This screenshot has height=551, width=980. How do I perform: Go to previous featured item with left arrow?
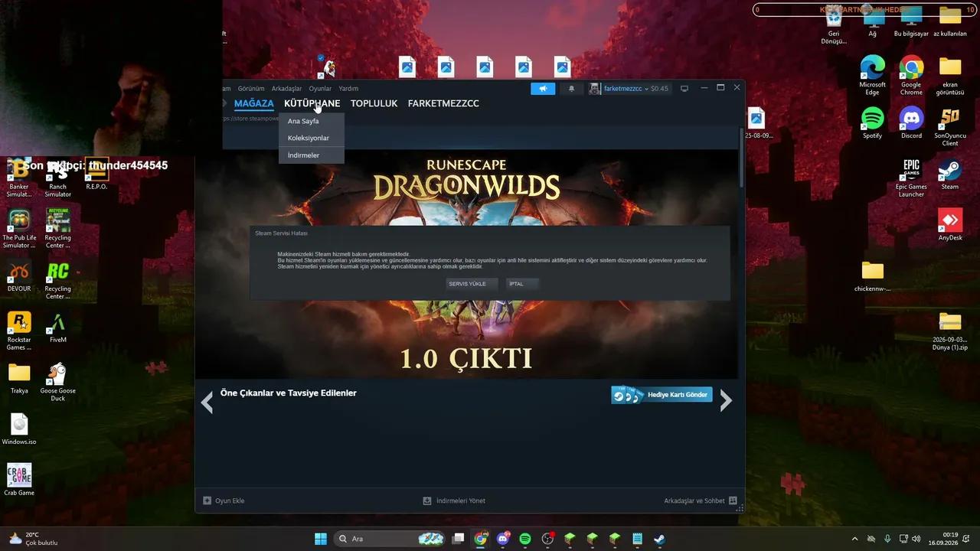pos(207,402)
